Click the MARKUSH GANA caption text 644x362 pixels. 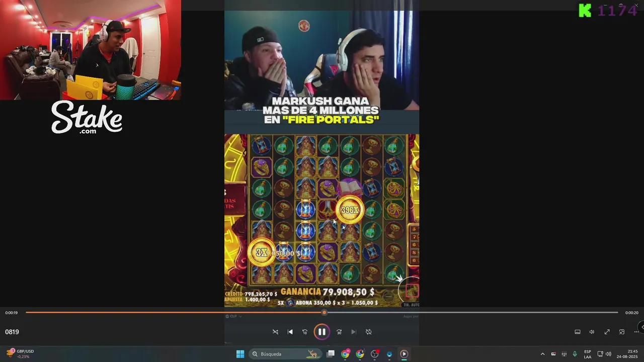pyautogui.click(x=320, y=110)
